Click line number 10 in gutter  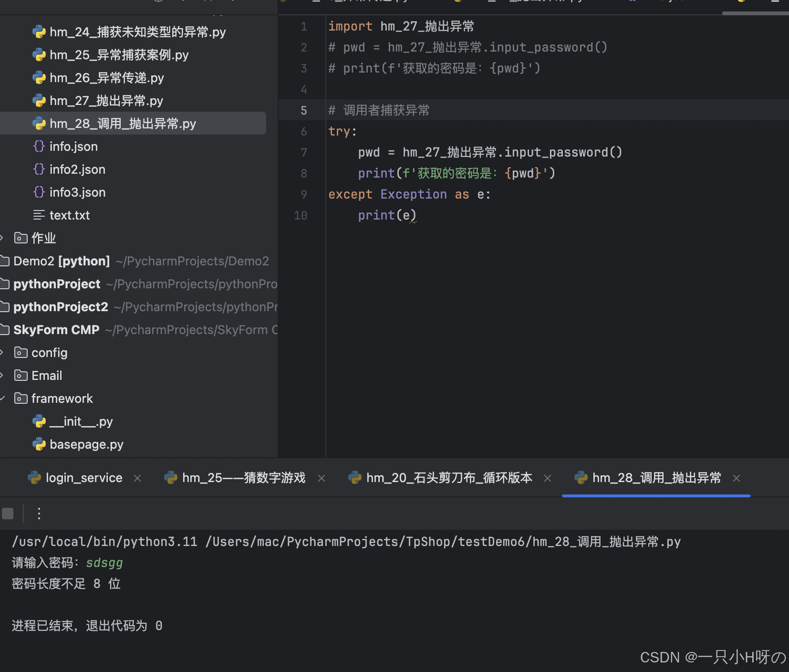click(301, 216)
